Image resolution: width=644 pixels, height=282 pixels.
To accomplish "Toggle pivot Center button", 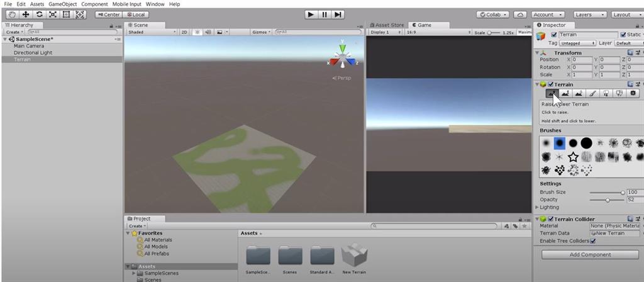I will pos(108,14).
